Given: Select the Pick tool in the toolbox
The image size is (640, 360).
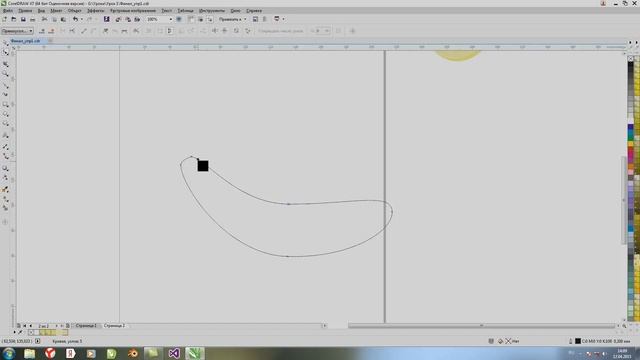Looking at the screenshot, I should click(5, 42).
